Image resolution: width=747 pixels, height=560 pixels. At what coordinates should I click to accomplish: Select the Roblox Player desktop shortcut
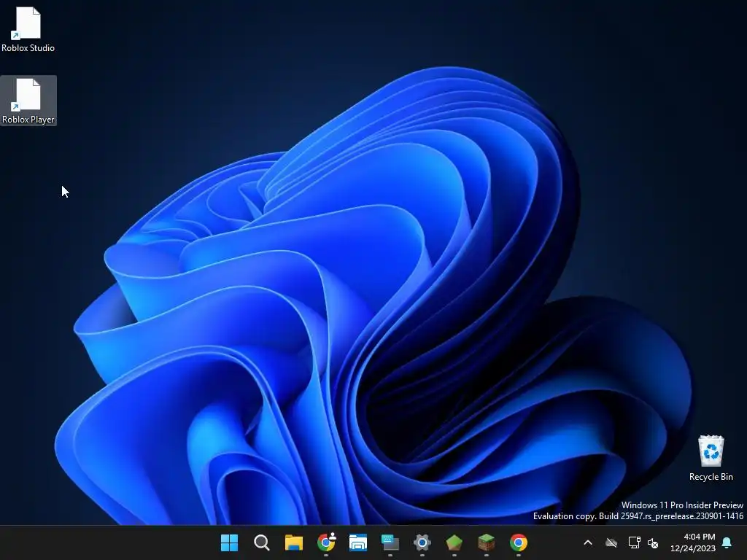pyautogui.click(x=28, y=101)
